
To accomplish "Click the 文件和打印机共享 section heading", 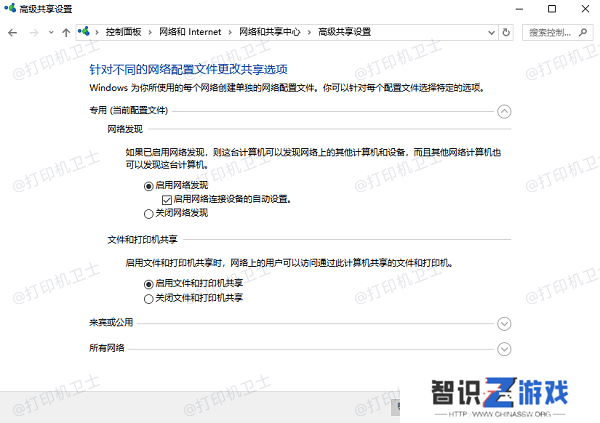I will [142, 240].
